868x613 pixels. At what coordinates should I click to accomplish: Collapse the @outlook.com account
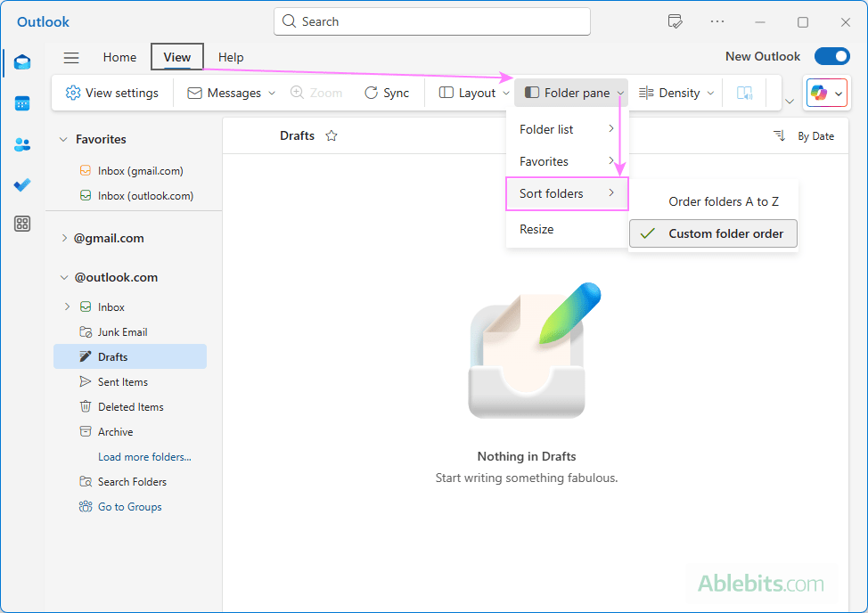click(x=64, y=278)
